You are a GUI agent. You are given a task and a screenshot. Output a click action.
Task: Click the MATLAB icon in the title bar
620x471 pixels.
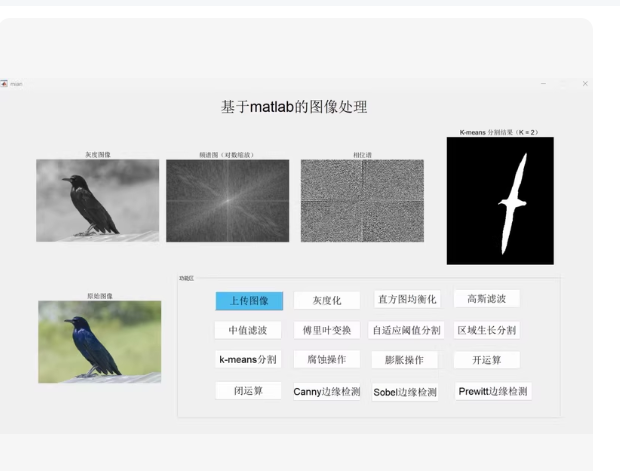[x=4, y=84]
